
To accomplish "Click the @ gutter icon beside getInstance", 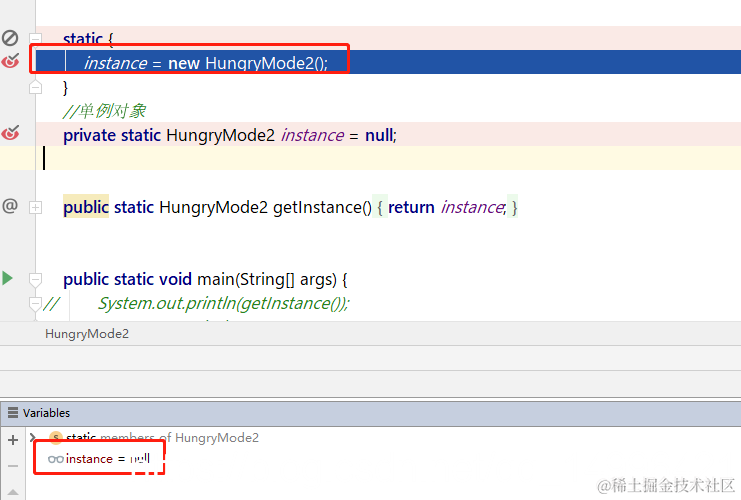I will [x=10, y=206].
